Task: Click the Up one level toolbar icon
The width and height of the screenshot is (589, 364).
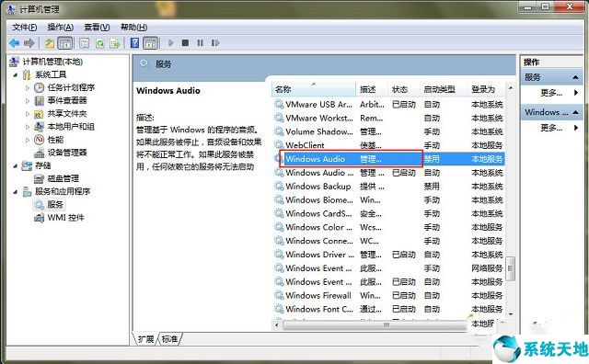Action: pyautogui.click(x=50, y=43)
